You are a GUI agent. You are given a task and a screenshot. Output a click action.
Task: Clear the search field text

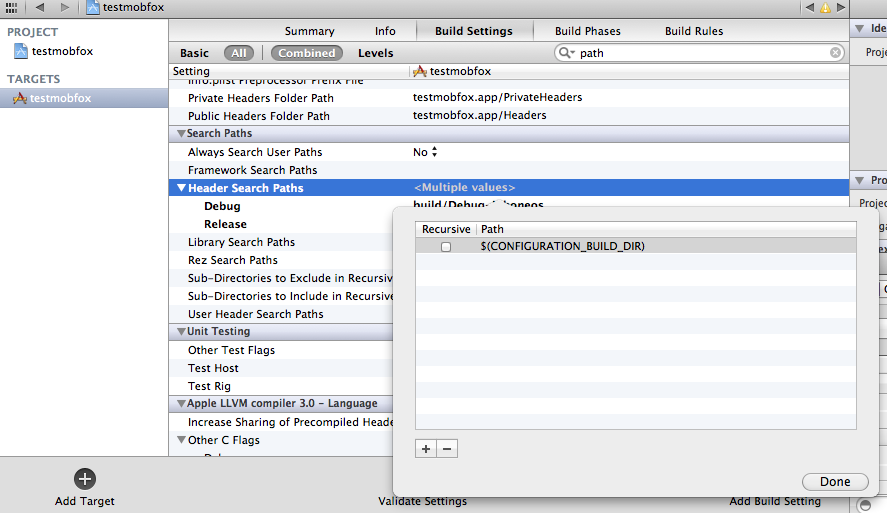(835, 53)
